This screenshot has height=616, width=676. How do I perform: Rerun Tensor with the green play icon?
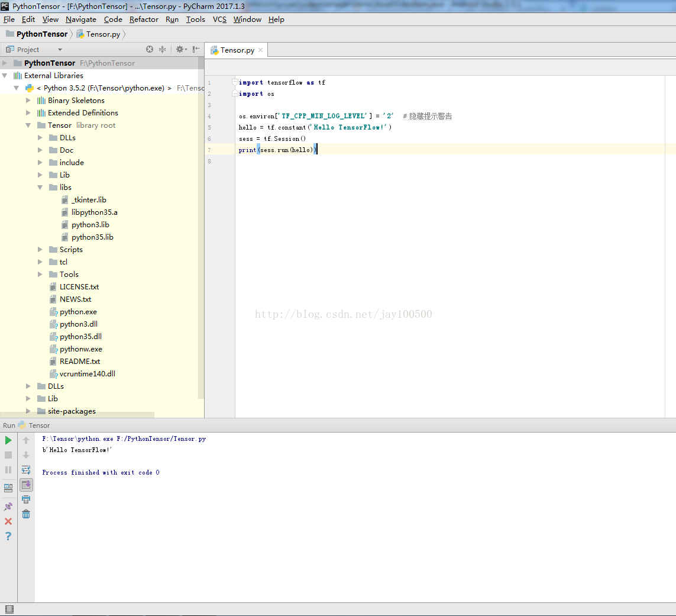pos(8,440)
